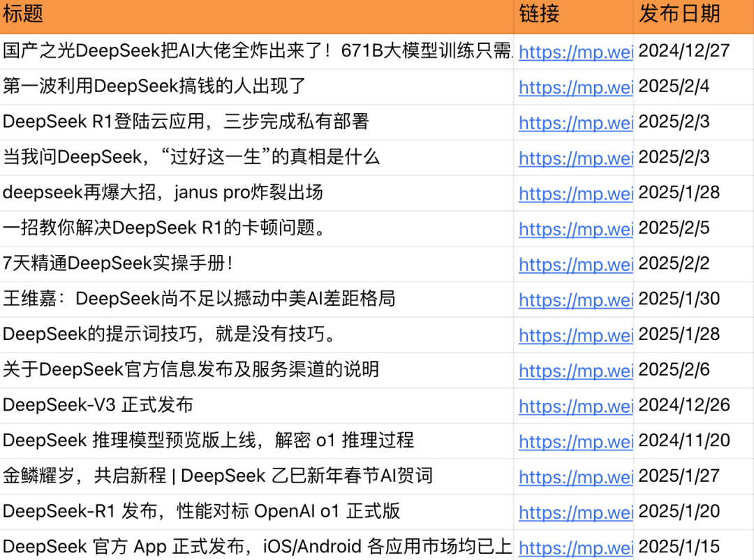Click the date 2025/2/4
The width and height of the screenshot is (754, 560).
674,87
